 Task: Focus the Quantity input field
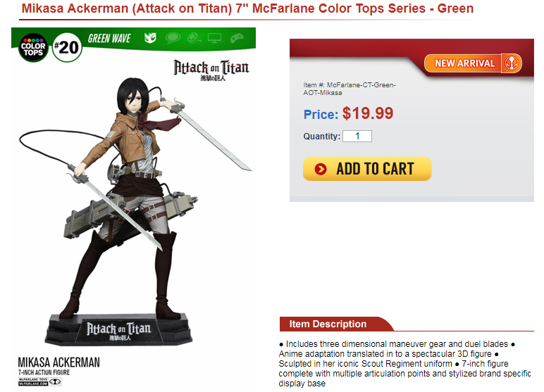click(x=357, y=137)
